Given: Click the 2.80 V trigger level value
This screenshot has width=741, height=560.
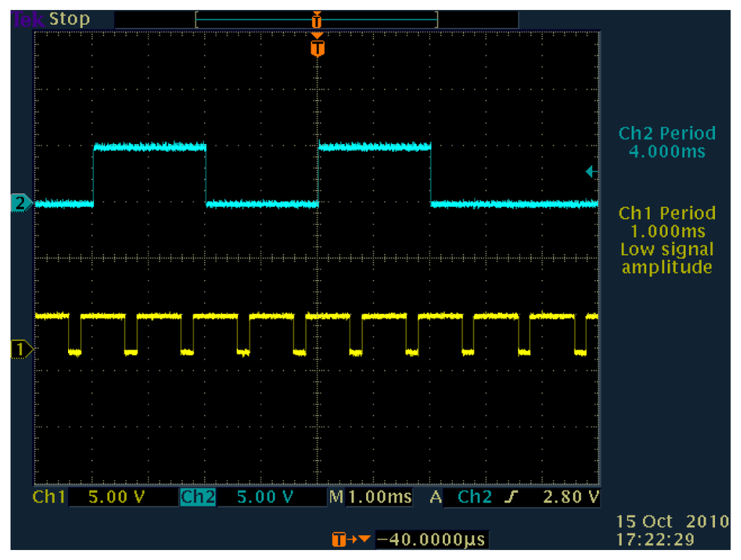Looking at the screenshot, I should coord(572,497).
